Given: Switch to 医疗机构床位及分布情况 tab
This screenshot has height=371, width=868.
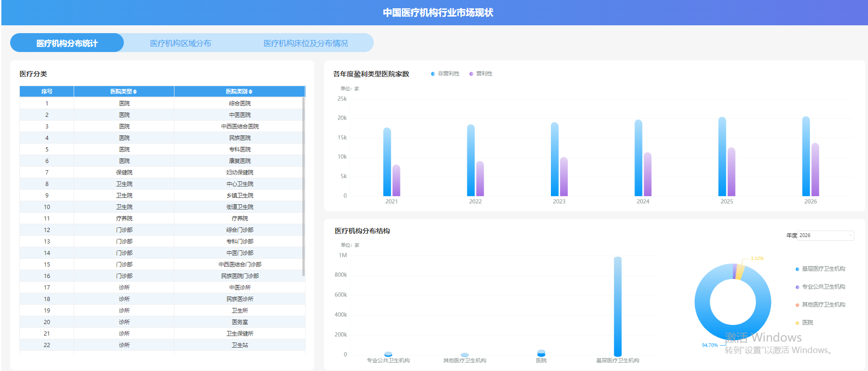Looking at the screenshot, I should 306,43.
